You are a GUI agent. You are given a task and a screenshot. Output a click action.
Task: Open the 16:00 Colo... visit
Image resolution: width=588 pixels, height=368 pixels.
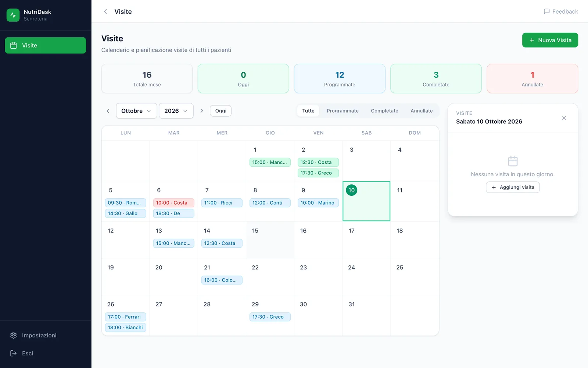click(x=222, y=280)
